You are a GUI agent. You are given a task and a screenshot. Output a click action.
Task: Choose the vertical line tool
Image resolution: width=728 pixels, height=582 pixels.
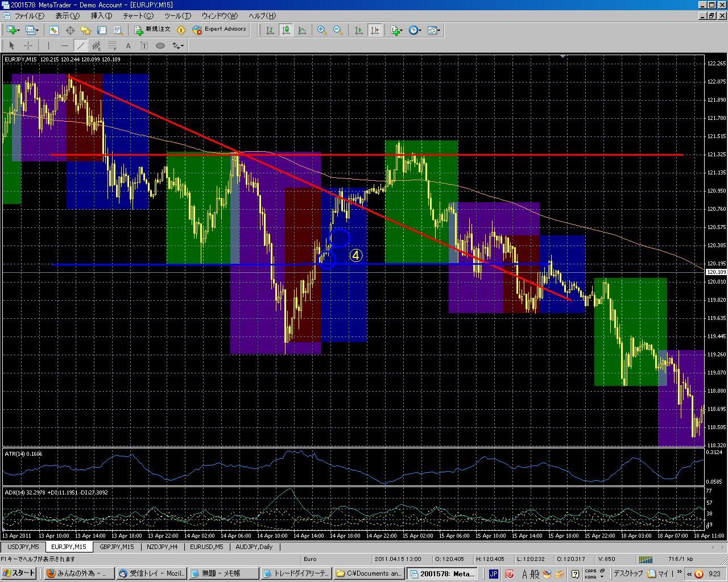[49, 45]
